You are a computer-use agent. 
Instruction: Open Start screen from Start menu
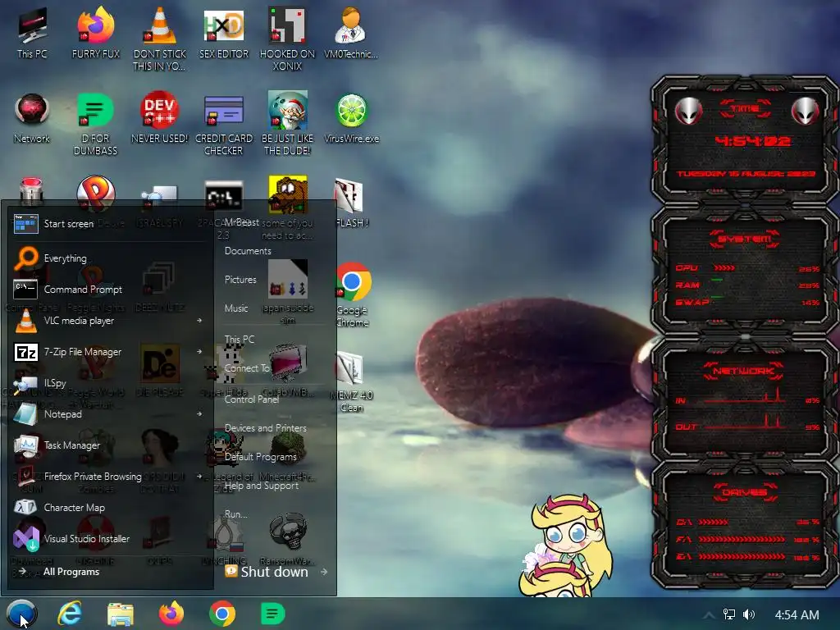(107, 224)
